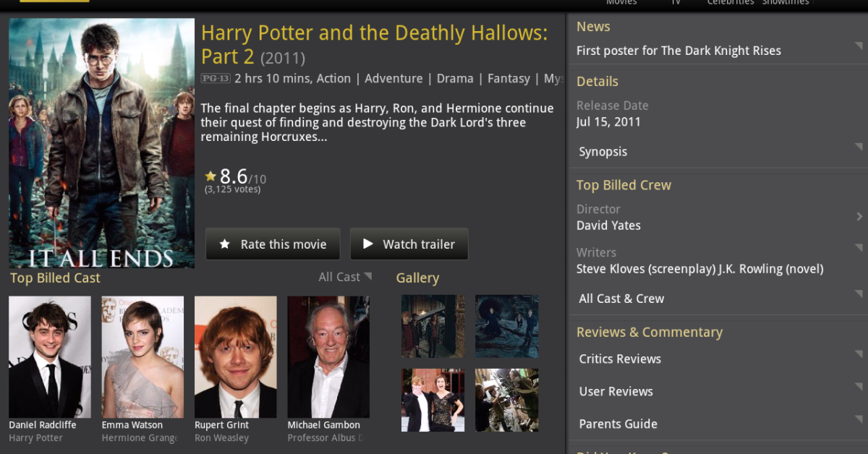Expand The Dark Knight Rises news arrow
Image resolution: width=868 pixels, height=454 pixels.
pyautogui.click(x=859, y=46)
